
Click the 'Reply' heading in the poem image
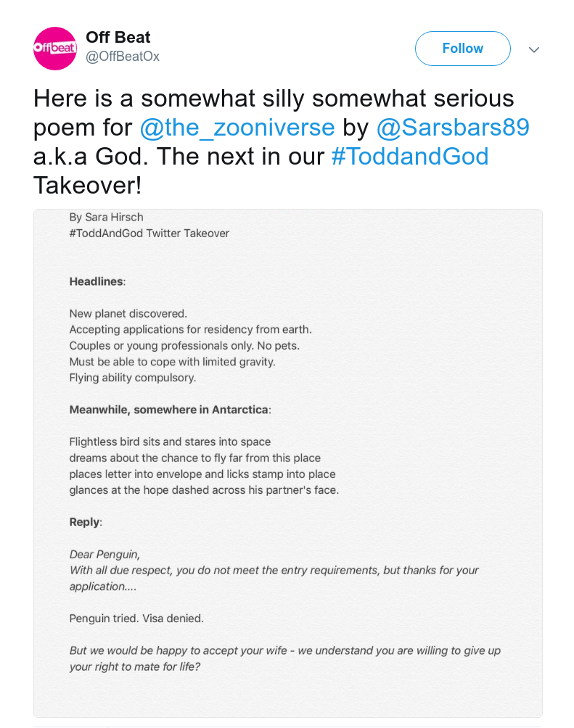click(86, 522)
